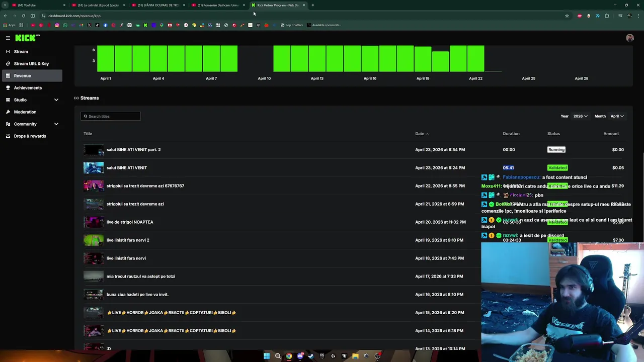Open Steam from the taskbar
The width and height of the screenshot is (644, 362).
coord(311,356)
